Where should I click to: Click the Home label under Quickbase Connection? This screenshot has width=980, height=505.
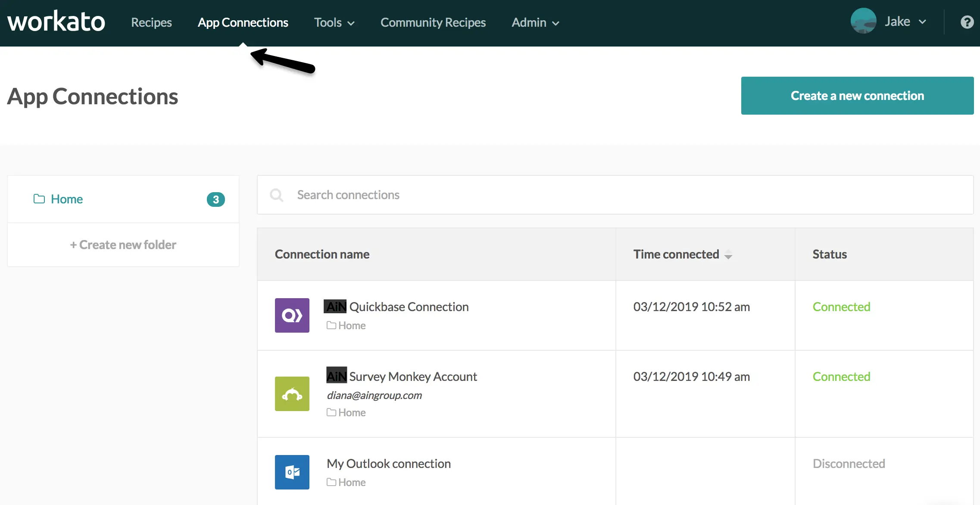[x=352, y=326]
